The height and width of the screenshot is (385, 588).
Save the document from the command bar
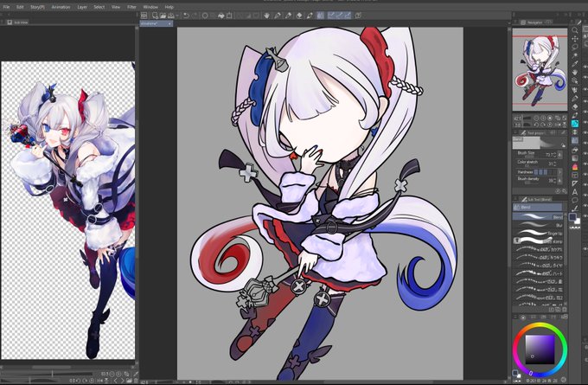(x=171, y=16)
